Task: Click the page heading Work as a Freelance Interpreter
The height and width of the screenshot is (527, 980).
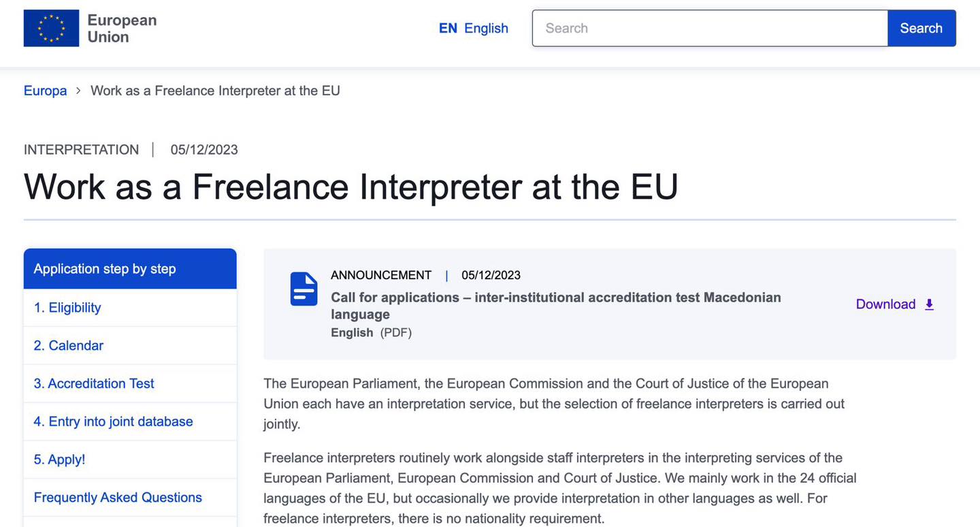Action: point(350,187)
